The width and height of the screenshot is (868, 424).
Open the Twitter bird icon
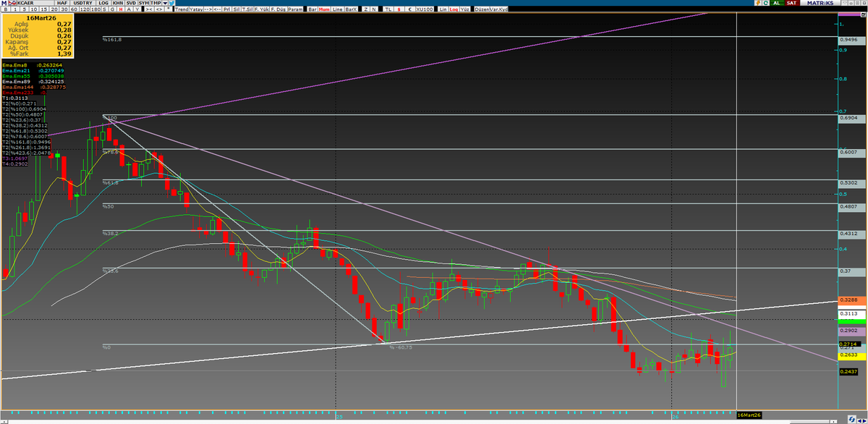[x=171, y=3]
